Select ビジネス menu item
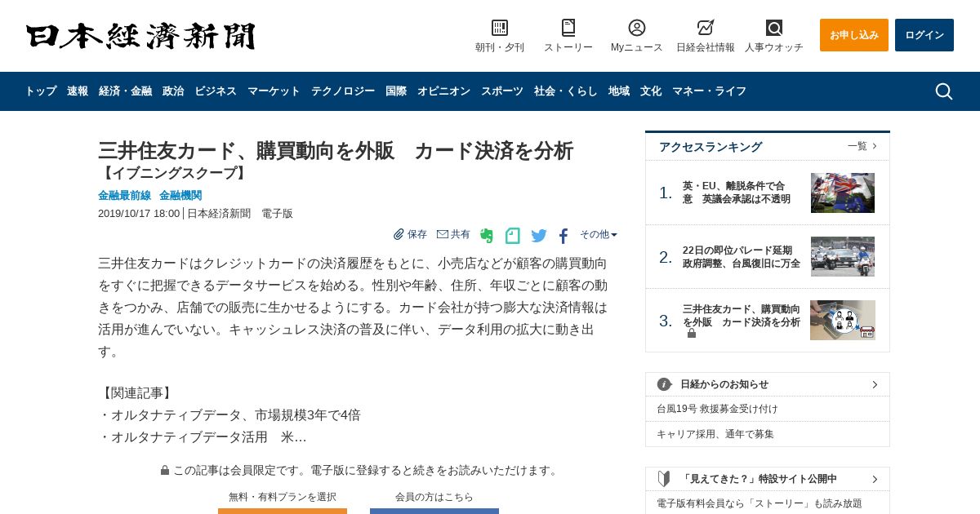 click(x=216, y=91)
